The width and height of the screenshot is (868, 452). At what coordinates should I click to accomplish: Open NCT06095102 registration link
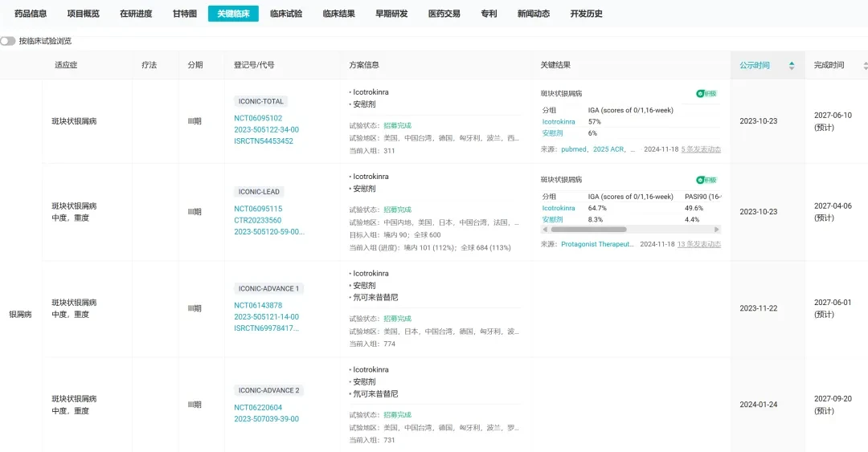[258, 118]
